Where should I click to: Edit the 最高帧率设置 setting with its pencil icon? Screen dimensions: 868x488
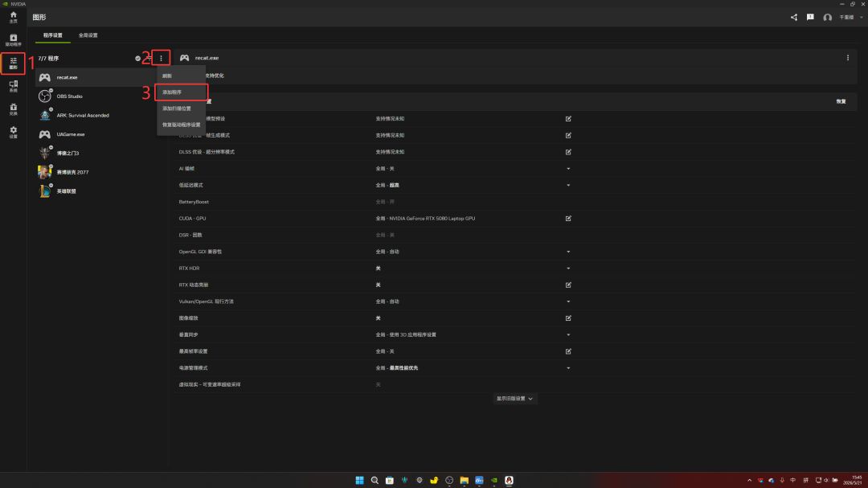point(568,351)
